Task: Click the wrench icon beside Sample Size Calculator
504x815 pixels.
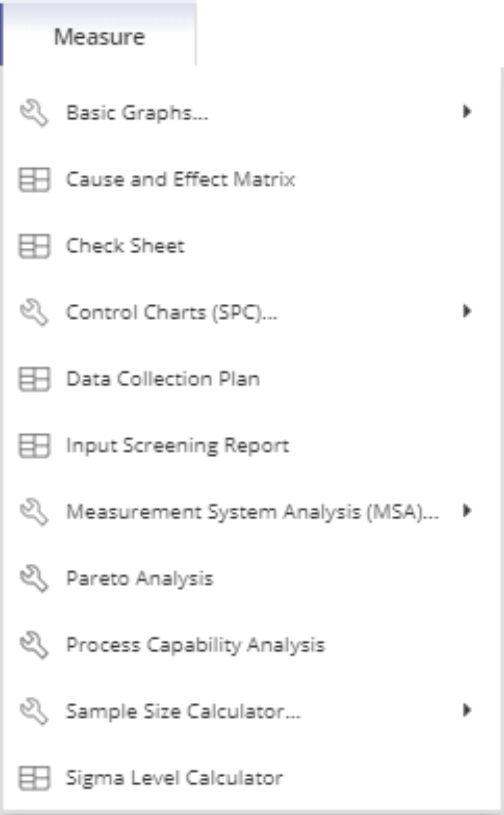Action: click(x=34, y=711)
